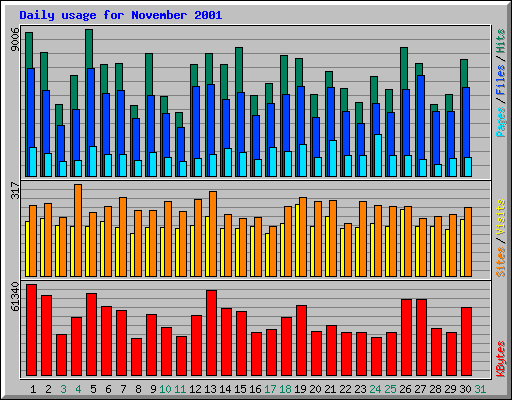The height and width of the screenshot is (400, 512).
Task: Select the red KBytes bar for day 19
Action: pos(301,340)
